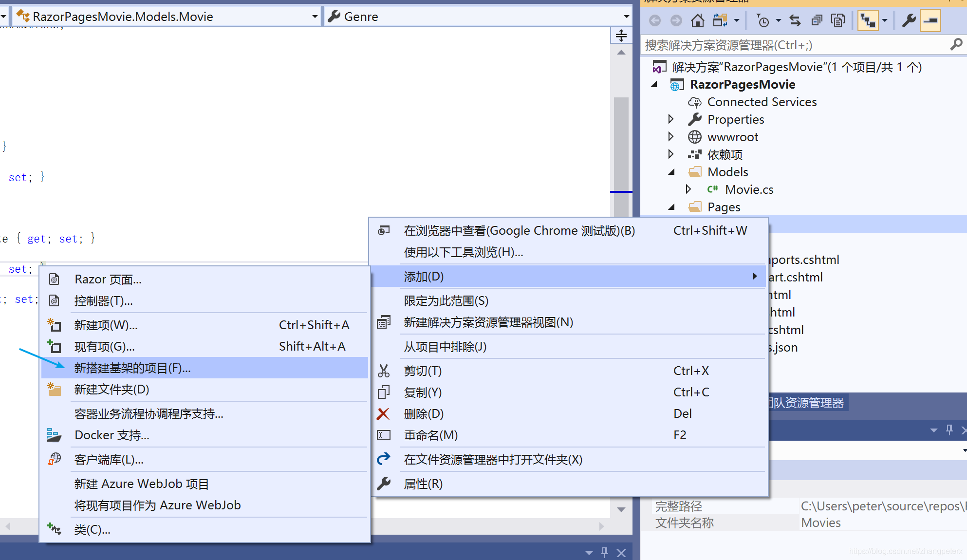Open the RazorPagesMovie.Models.Movie class dropdown
This screenshot has width=967, height=560.
tap(315, 17)
